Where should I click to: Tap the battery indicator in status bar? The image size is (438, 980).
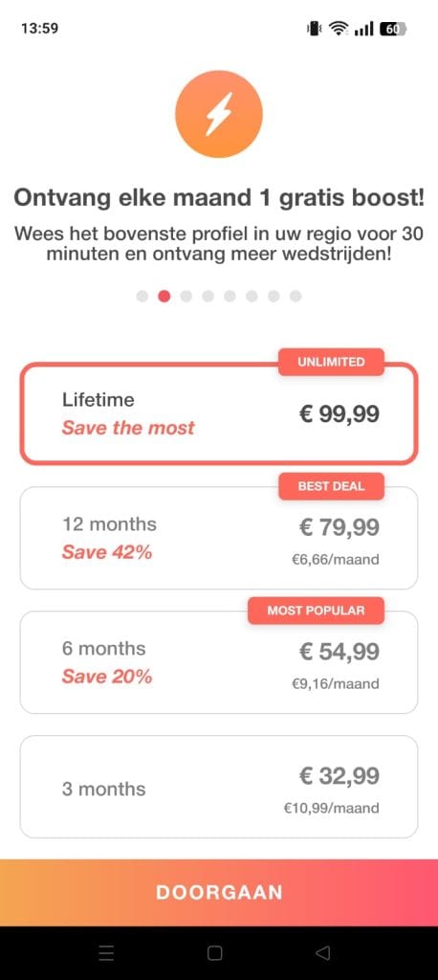[394, 29]
